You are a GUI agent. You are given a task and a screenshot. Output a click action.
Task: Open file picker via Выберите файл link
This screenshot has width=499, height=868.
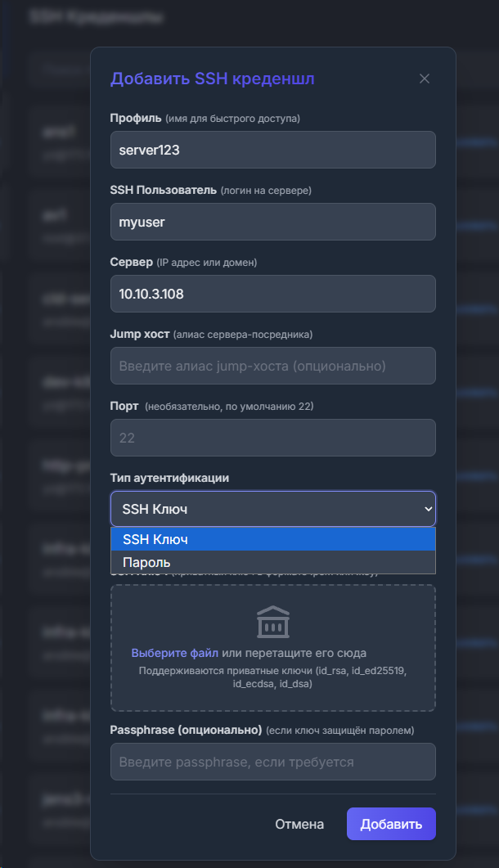click(x=174, y=653)
